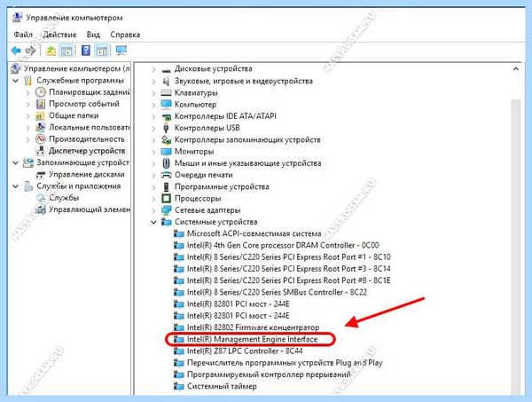Select Перечислитель программных устройств Plug and Play
This screenshot has width=532, height=402.
tap(285, 363)
